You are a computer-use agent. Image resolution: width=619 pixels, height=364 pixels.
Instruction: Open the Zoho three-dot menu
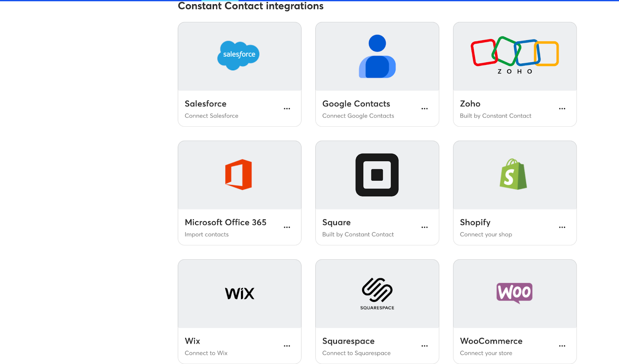[562, 109]
